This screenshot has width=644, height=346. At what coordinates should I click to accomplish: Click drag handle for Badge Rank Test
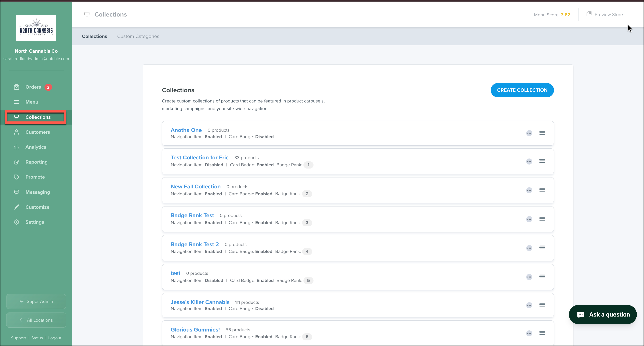tap(542, 219)
